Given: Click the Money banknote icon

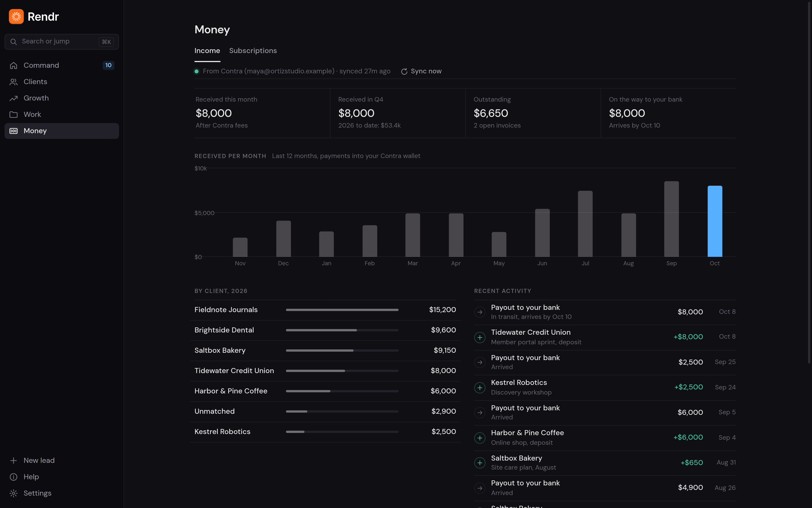Looking at the screenshot, I should click(13, 131).
